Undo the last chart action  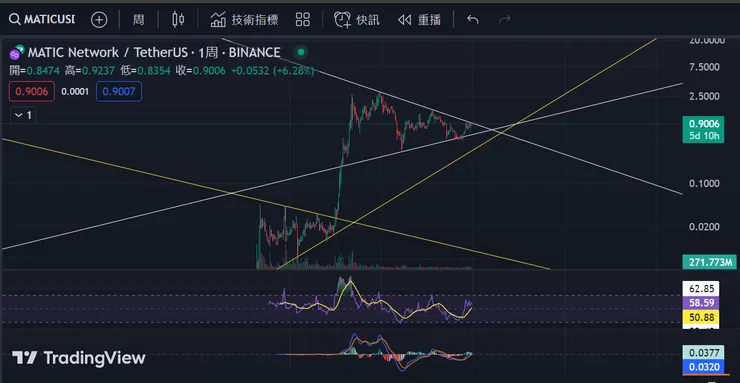(473, 19)
